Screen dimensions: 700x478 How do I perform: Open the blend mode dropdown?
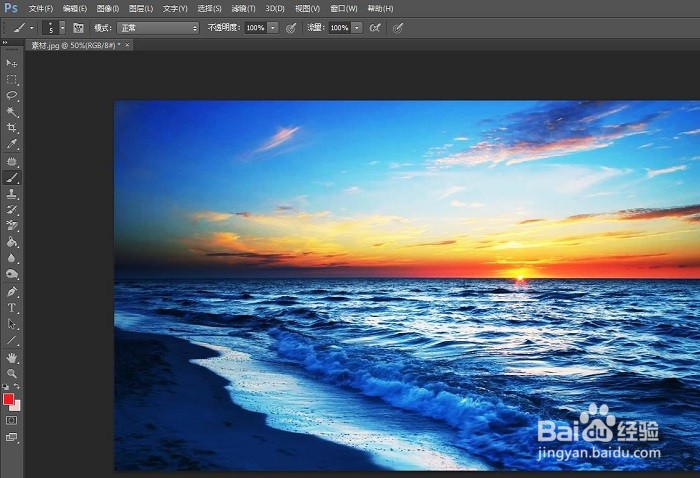pos(158,28)
